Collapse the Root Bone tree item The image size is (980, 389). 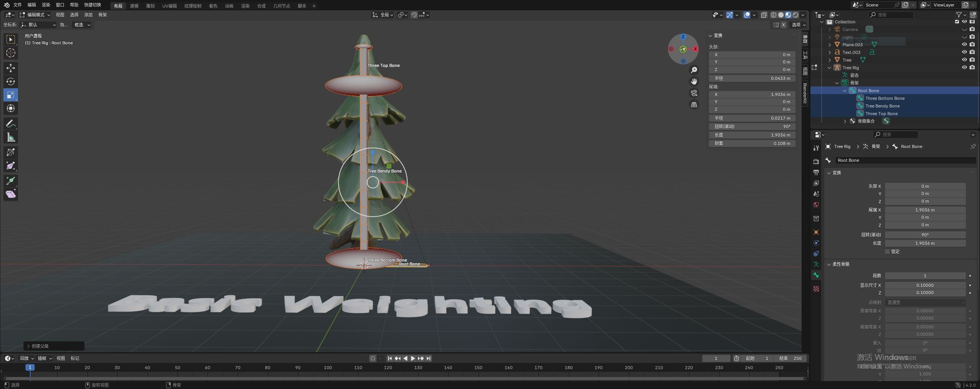pos(844,91)
